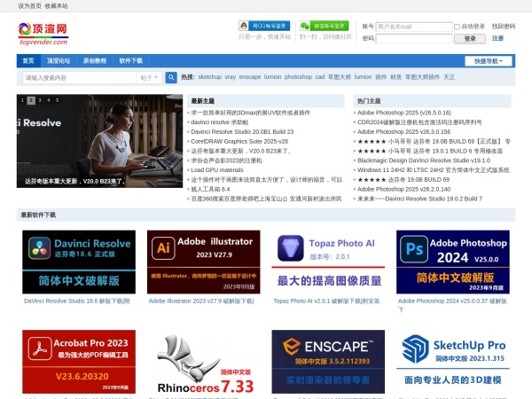Click the blue search magnifier button
This screenshot has width=532, height=399.
(172, 77)
